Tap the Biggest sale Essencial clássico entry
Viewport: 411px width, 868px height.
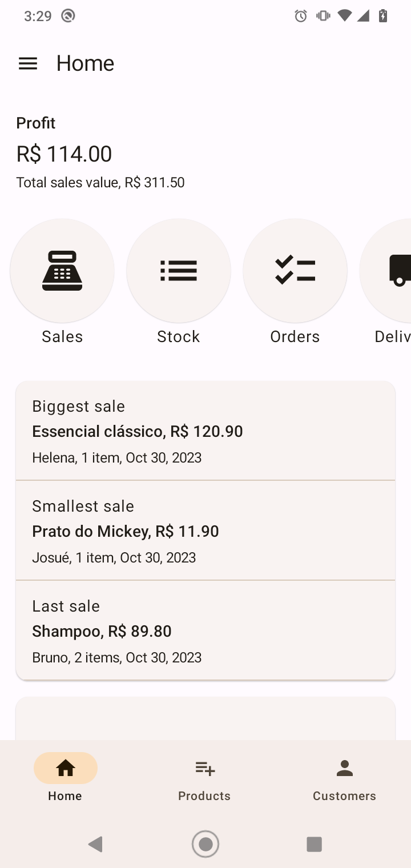click(205, 431)
